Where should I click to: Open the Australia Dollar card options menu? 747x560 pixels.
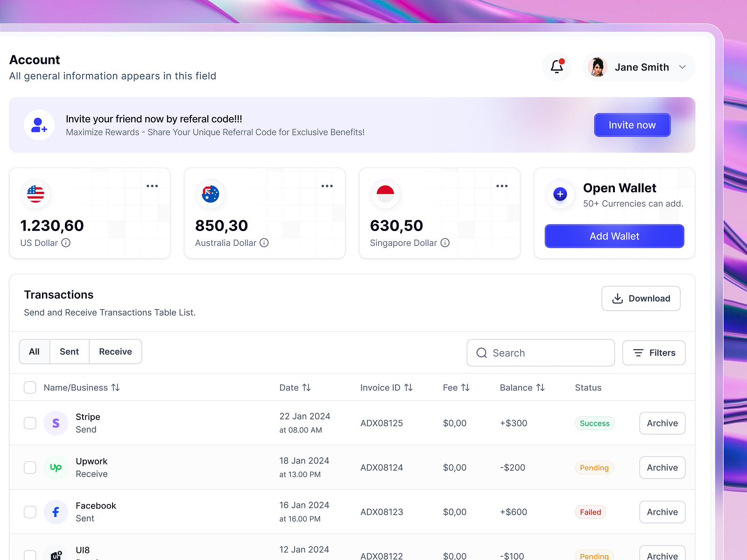tap(327, 186)
